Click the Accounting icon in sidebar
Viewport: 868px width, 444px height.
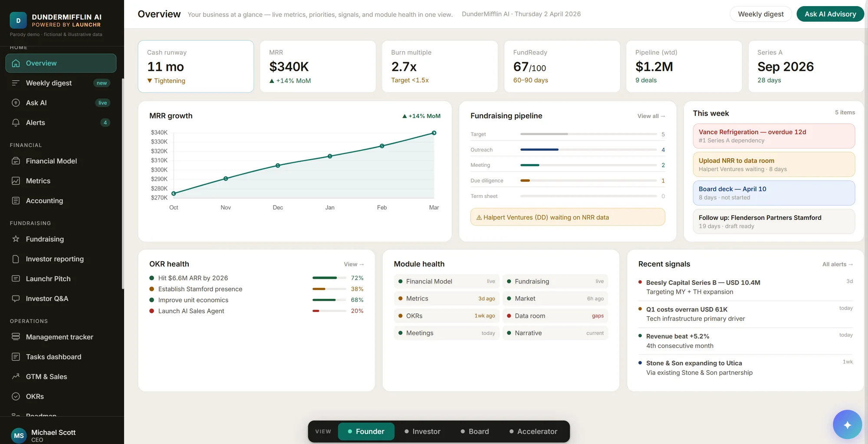[16, 201]
